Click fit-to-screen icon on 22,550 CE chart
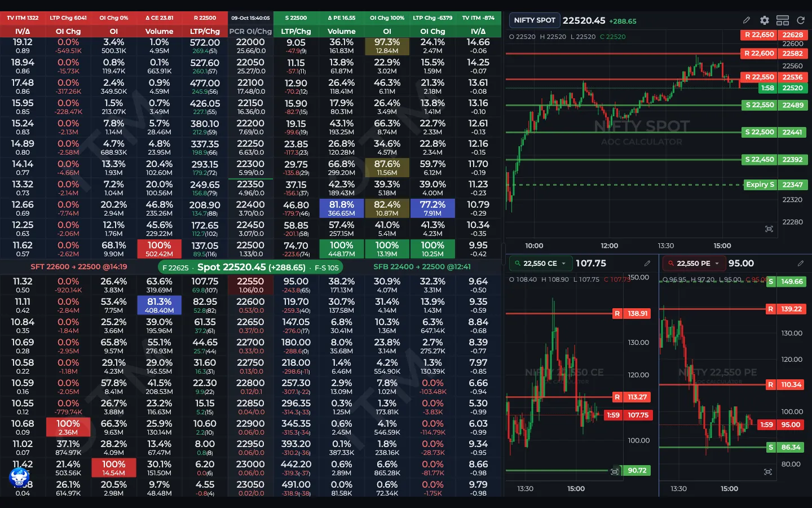This screenshot has width=812, height=508. (x=615, y=471)
